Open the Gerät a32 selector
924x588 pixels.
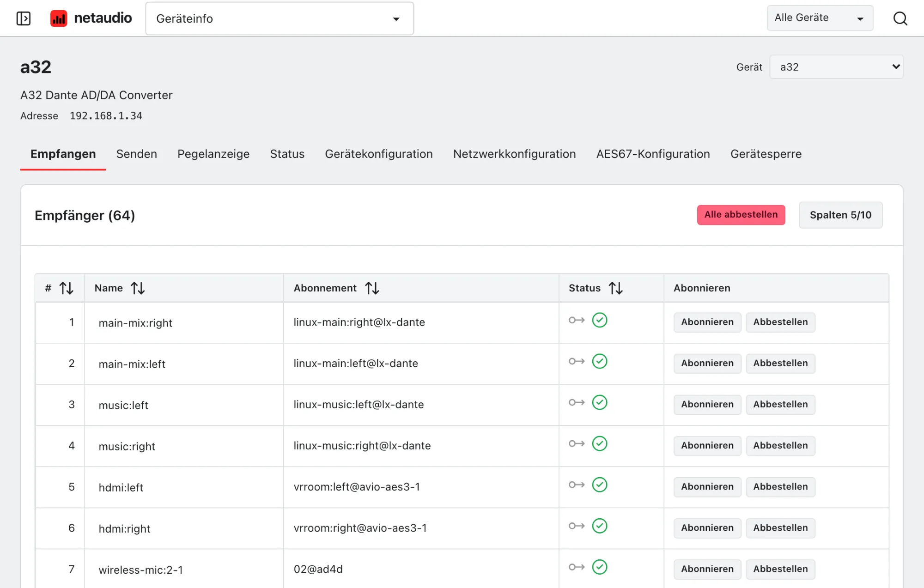[836, 67]
